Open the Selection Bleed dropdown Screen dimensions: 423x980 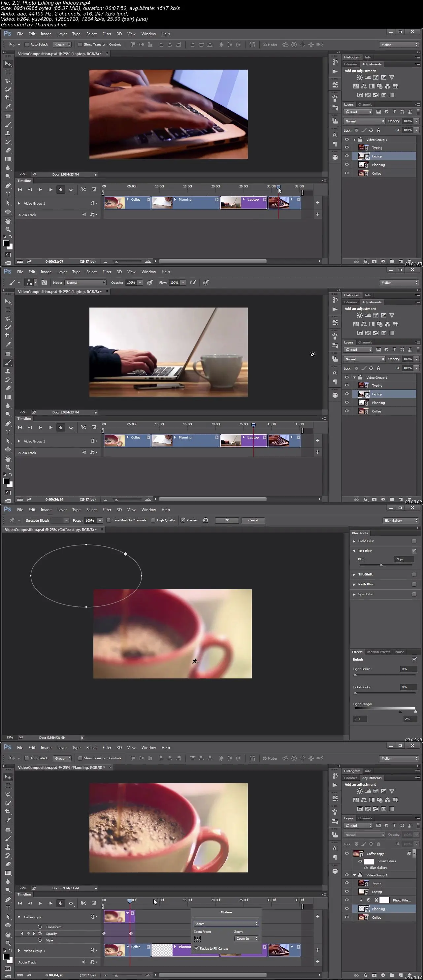point(60,520)
